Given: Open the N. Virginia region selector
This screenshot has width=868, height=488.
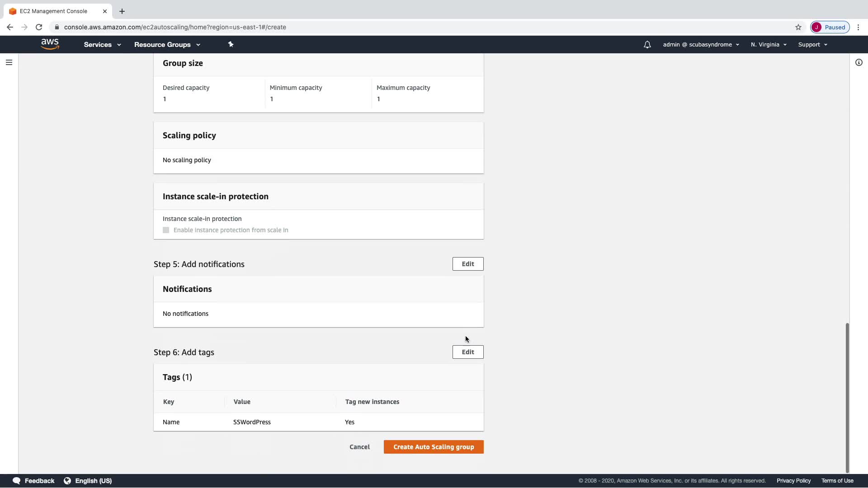Looking at the screenshot, I should coord(769,45).
